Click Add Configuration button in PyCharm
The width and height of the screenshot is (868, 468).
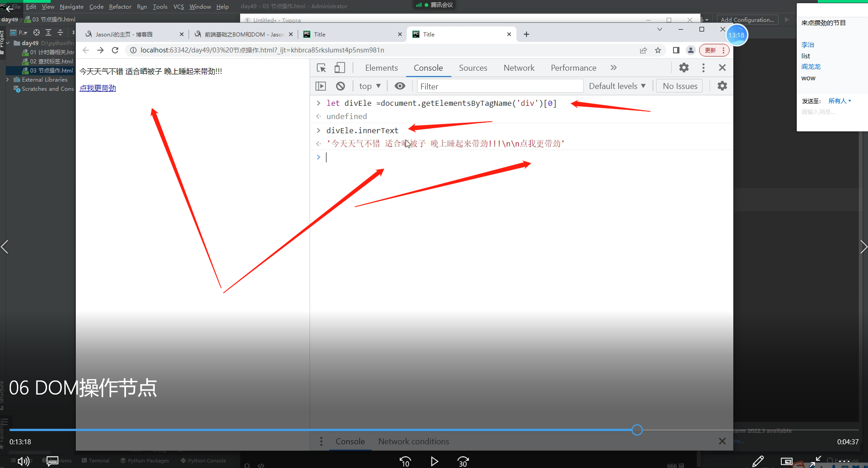point(747,20)
